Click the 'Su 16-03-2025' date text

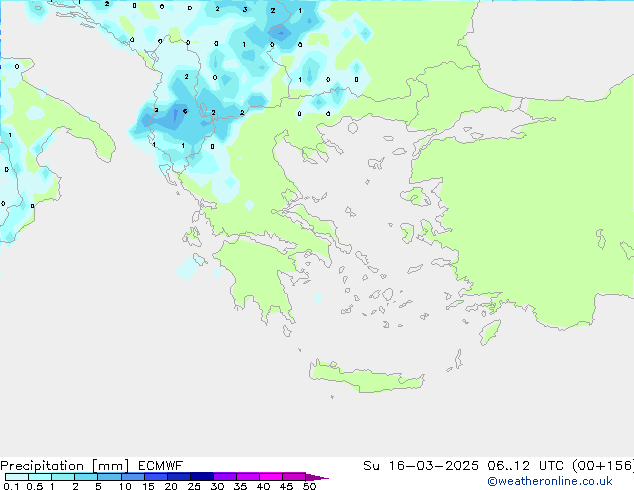[x=421, y=466]
